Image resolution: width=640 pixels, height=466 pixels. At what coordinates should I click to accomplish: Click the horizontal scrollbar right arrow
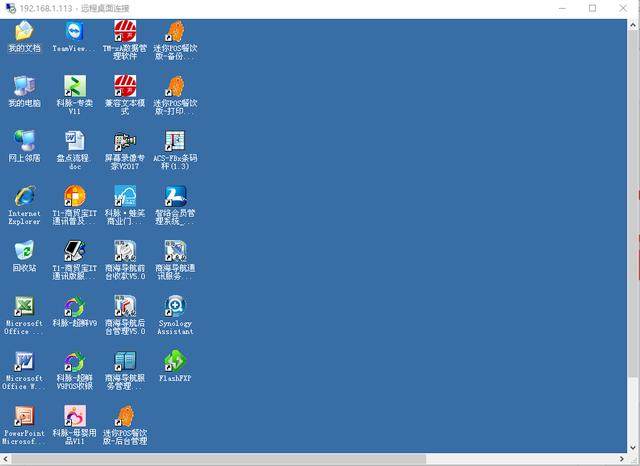622,459
